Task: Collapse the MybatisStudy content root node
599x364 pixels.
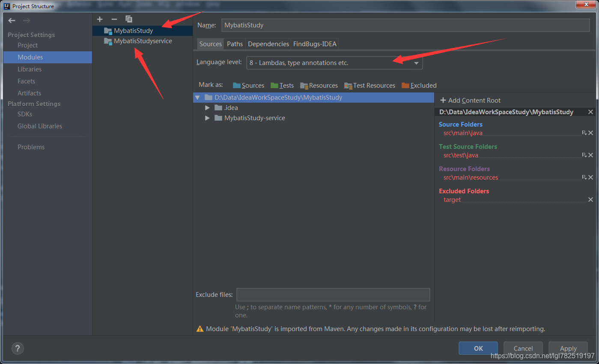Action: pyautogui.click(x=198, y=97)
